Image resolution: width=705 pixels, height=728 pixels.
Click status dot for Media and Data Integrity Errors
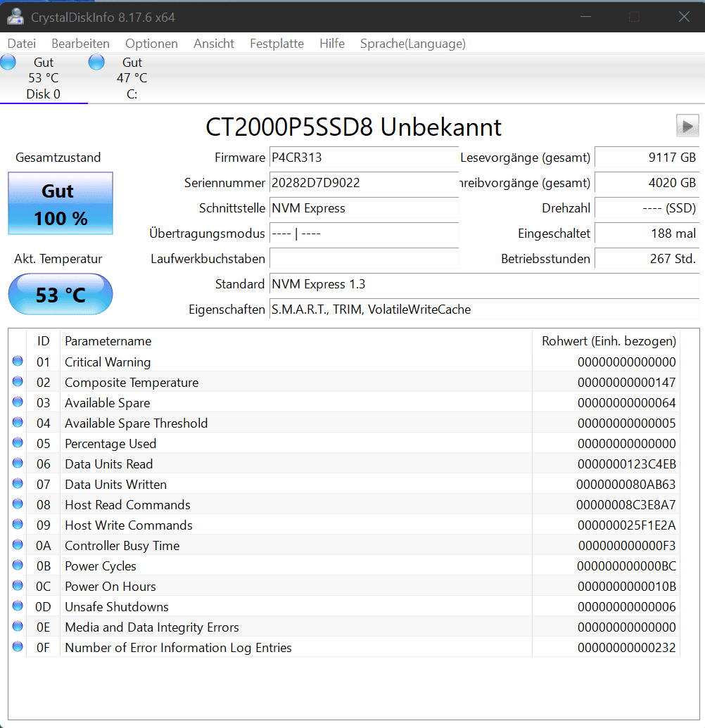pos(18,626)
